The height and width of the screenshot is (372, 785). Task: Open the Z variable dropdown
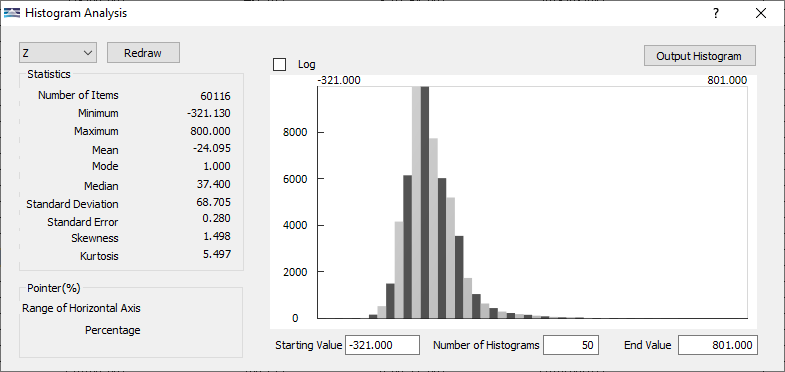pyautogui.click(x=58, y=53)
